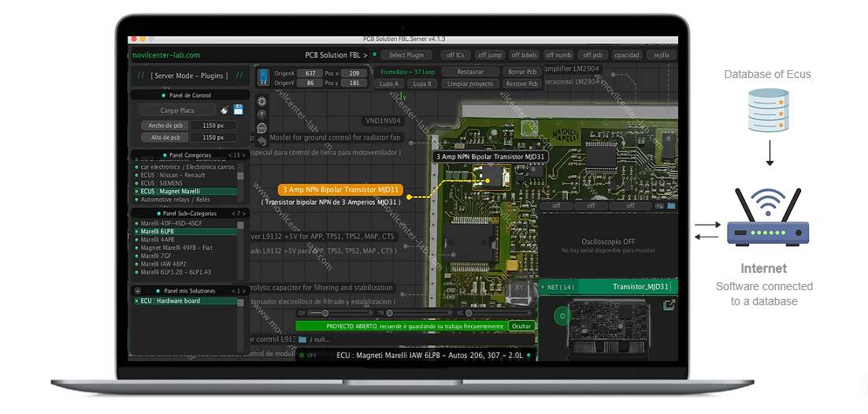This screenshot has height=414, width=868.
Task: Click the Pos y value field
Action: click(354, 83)
